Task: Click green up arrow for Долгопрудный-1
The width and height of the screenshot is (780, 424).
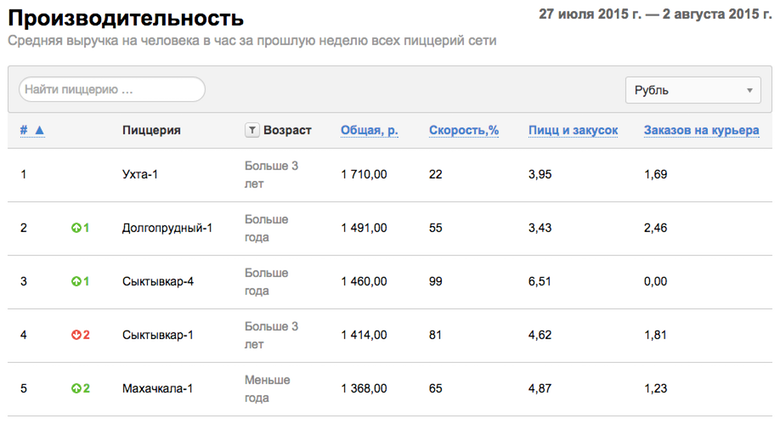Action: pyautogui.click(x=76, y=228)
